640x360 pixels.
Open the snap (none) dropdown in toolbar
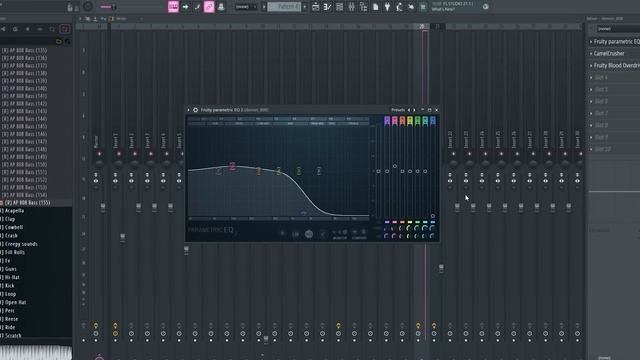(246, 7)
